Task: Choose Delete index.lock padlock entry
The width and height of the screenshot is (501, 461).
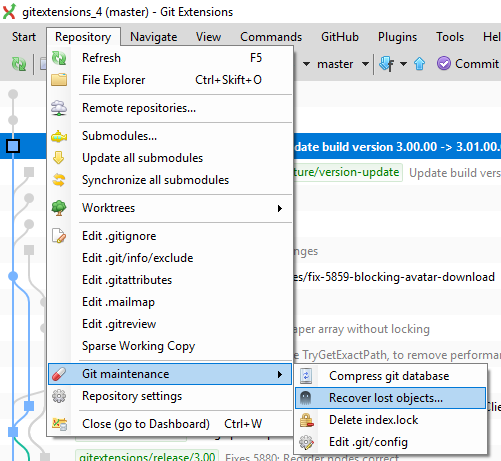Action: [390, 420]
